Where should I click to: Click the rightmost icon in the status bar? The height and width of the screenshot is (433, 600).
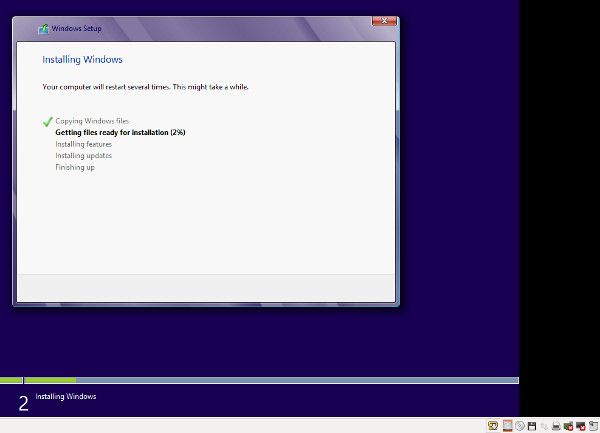(x=592, y=426)
